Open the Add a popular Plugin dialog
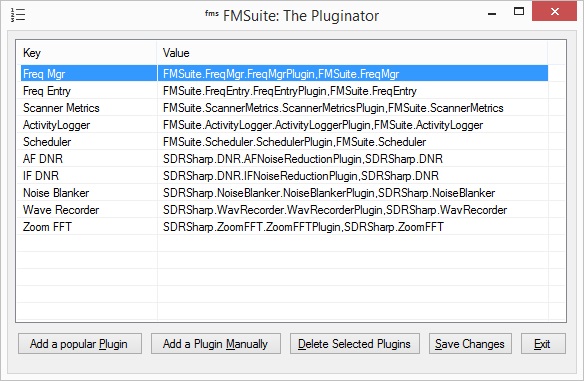584x381 pixels. pyautogui.click(x=80, y=343)
